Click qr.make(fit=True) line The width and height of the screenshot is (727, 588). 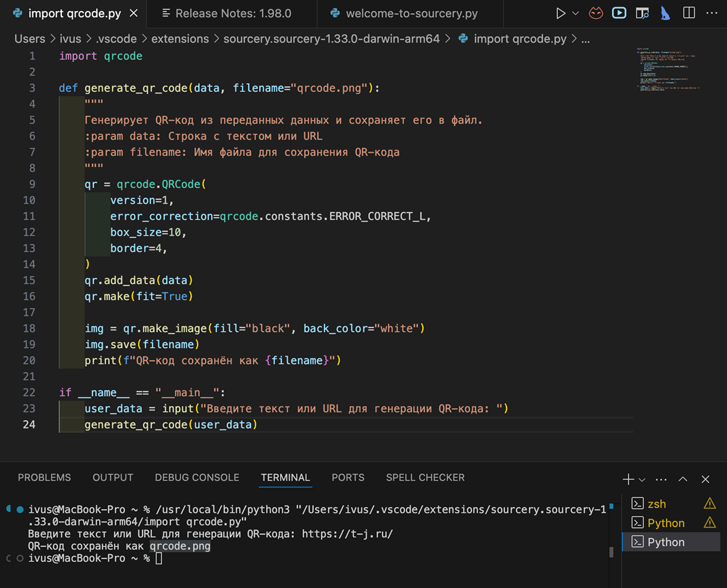139,296
